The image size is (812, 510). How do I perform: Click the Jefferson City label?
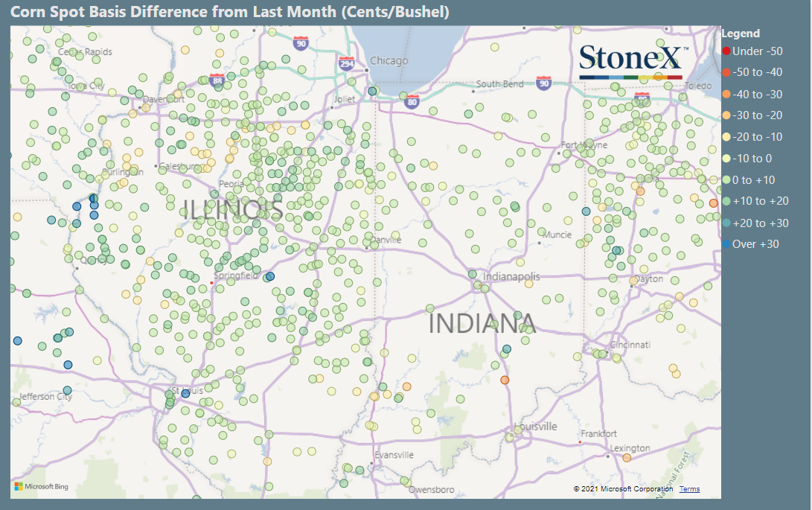pyautogui.click(x=45, y=397)
